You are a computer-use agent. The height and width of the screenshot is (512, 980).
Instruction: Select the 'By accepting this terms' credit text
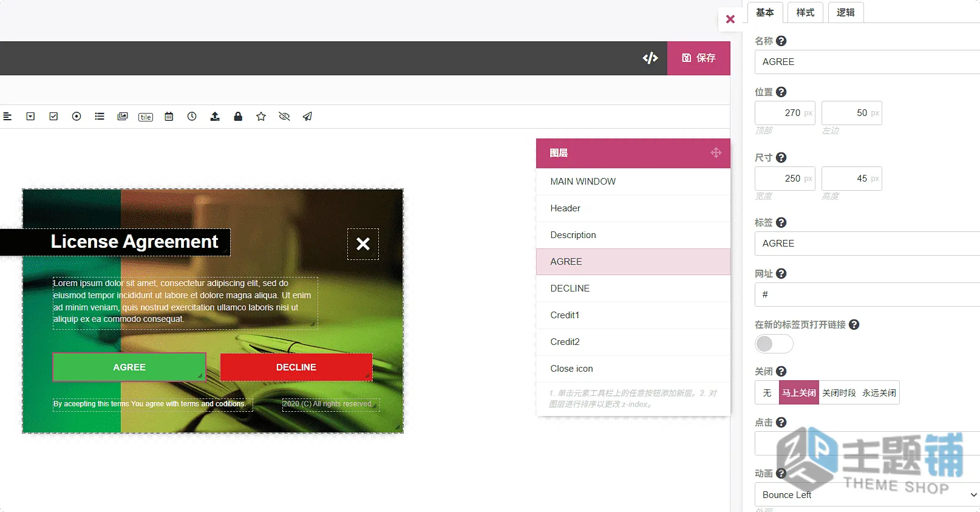[x=152, y=404]
